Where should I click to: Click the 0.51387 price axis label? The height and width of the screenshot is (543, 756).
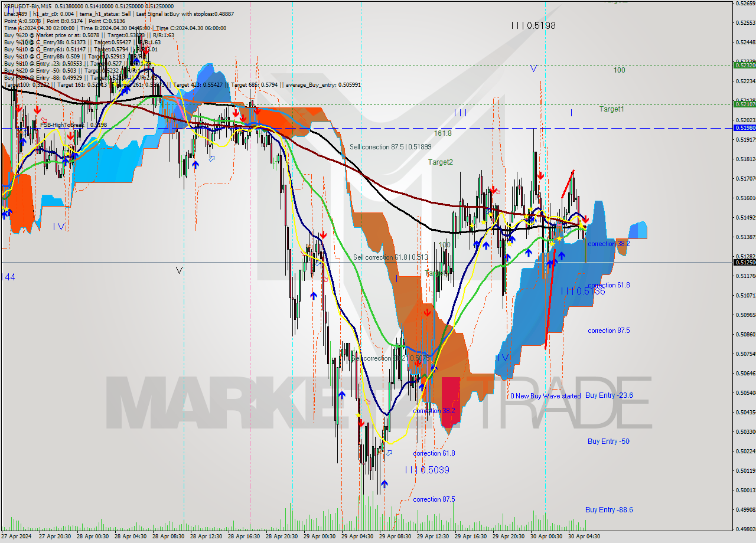click(x=745, y=237)
